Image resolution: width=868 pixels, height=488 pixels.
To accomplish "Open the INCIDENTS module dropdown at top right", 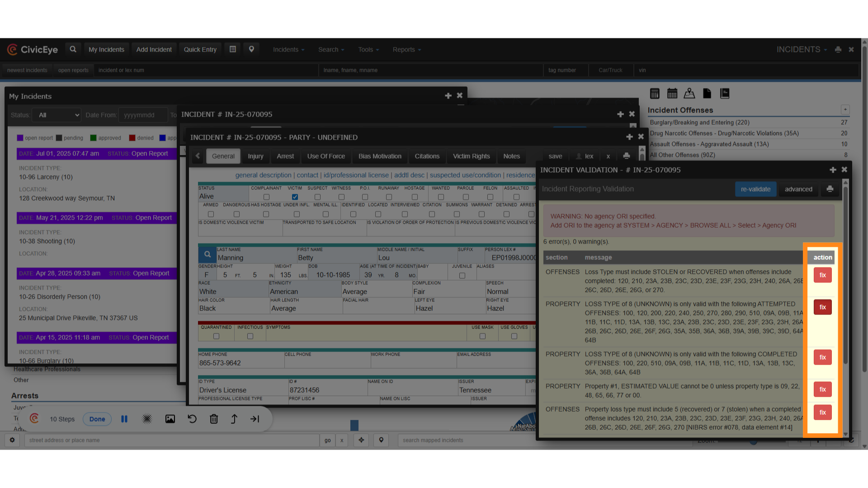I will click(x=802, y=50).
